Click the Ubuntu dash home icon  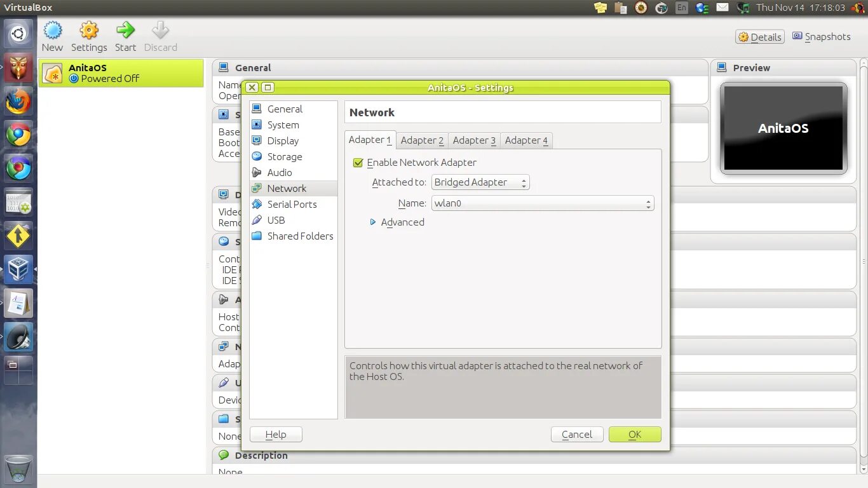(x=18, y=34)
